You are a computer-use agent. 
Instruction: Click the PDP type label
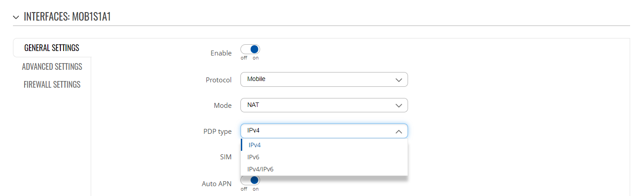(x=217, y=132)
